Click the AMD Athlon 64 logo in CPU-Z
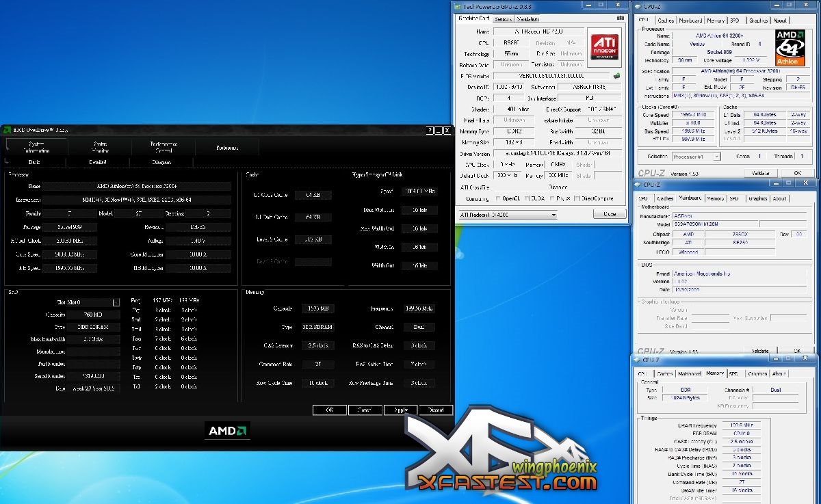Screen dimensions: 821x504 point(790,47)
